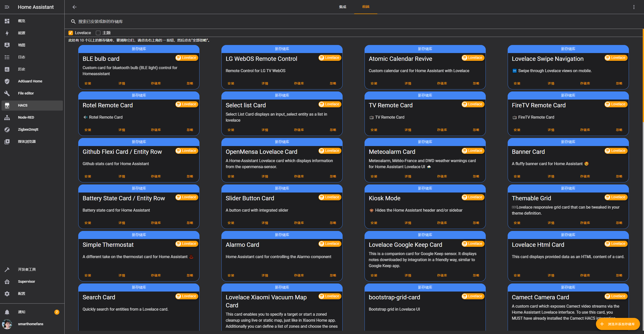The width and height of the screenshot is (644, 334).
Task: Open smarthomefans user avatar
Action: [x=7, y=324]
